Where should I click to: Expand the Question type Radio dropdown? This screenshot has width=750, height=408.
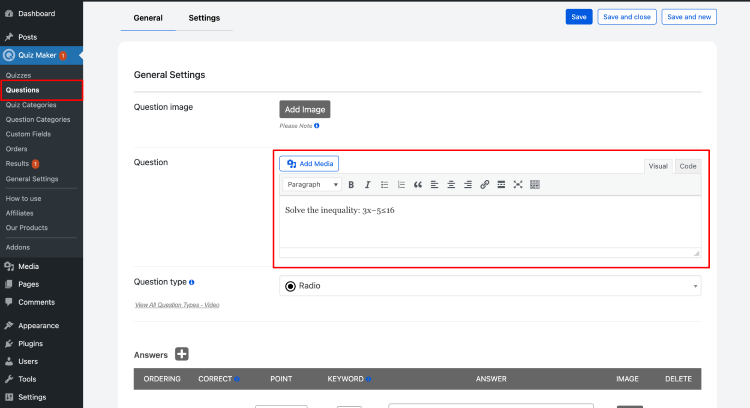490,286
